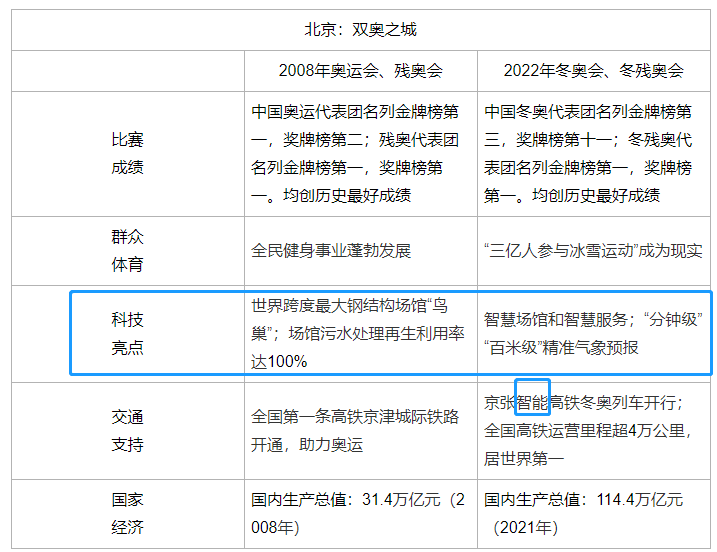The height and width of the screenshot is (552, 717).
Task: Click the row label 国家经济
Action: (128, 514)
